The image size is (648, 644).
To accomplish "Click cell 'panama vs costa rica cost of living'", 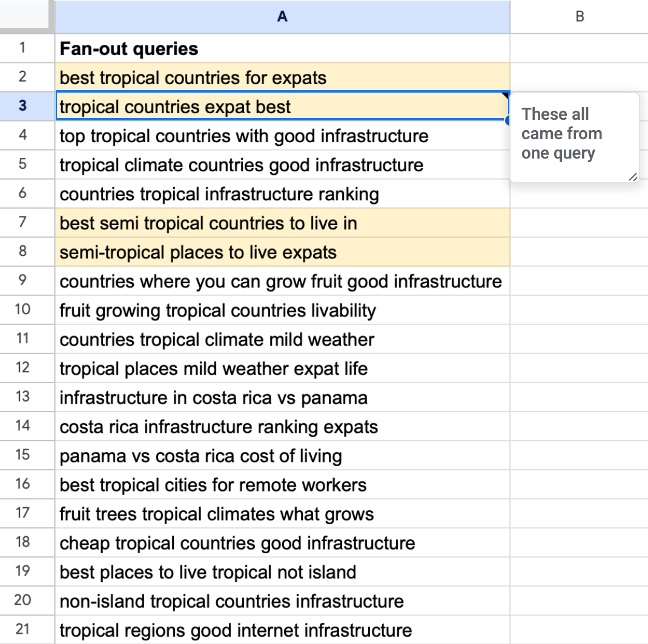I will (282, 456).
